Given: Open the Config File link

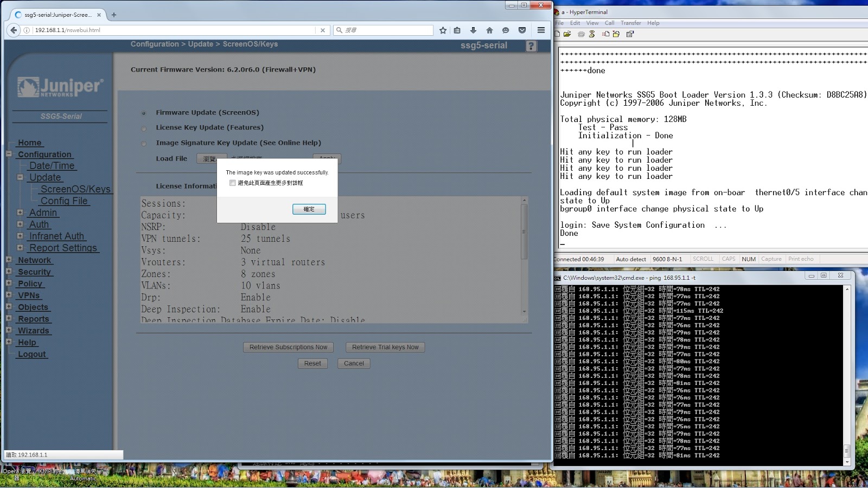Looking at the screenshot, I should click(x=65, y=201).
